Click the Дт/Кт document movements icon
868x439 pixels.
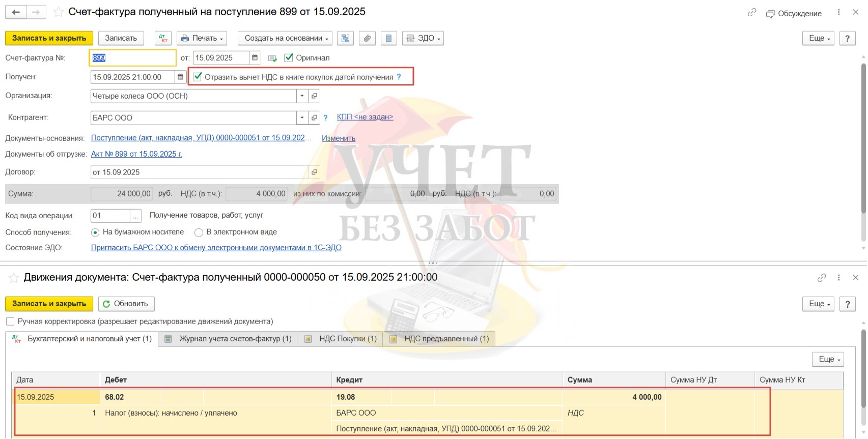tap(163, 38)
